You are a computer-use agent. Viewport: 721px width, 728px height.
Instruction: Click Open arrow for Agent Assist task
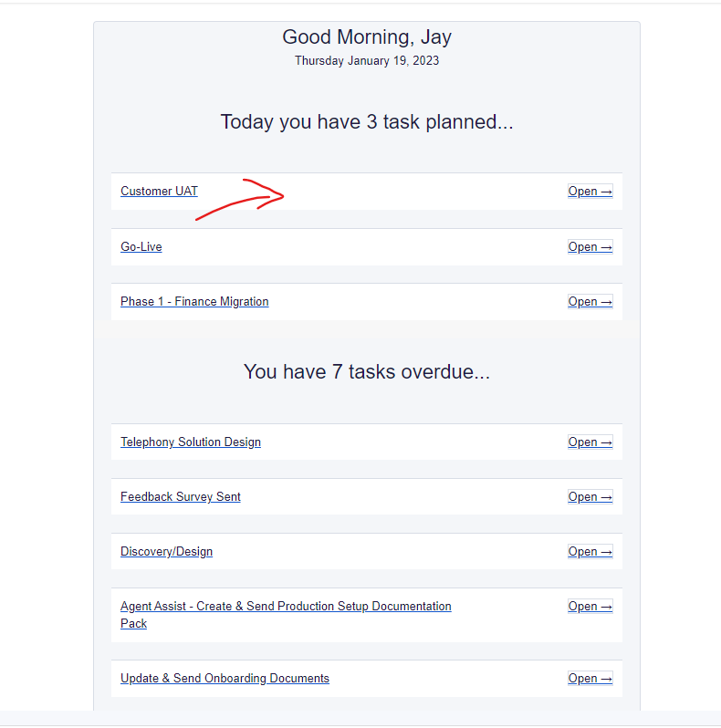(x=590, y=607)
